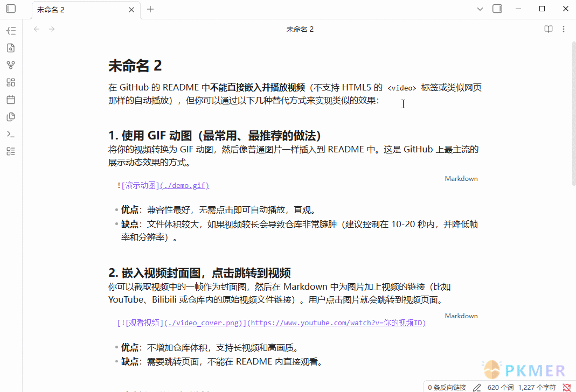The image size is (576, 392).
Task: Click the 1,227 个字符 character count
Action: pyautogui.click(x=537, y=388)
